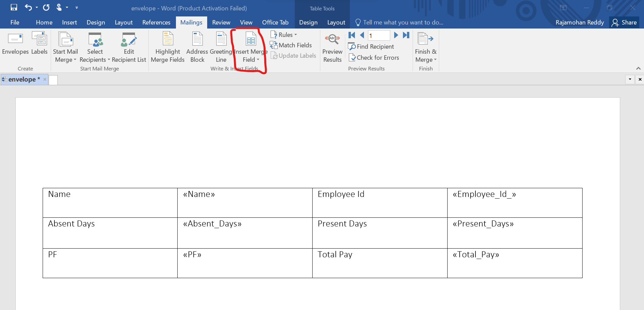Open the Select Recipients dropdown
This screenshot has width=644, height=310.
[95, 48]
